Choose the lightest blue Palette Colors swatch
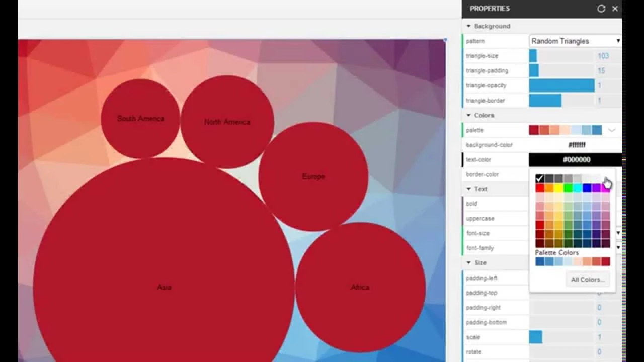Image resolution: width=644 pixels, height=362 pixels. [x=568, y=261]
